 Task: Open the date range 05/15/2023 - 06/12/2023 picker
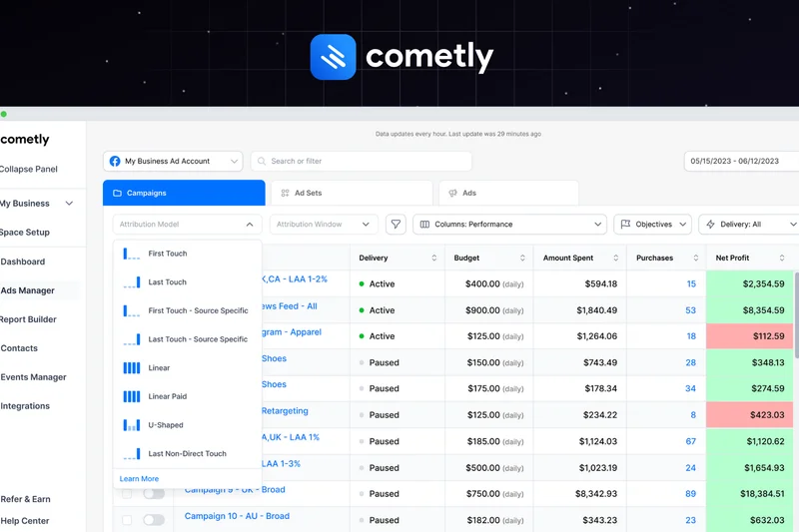741,161
